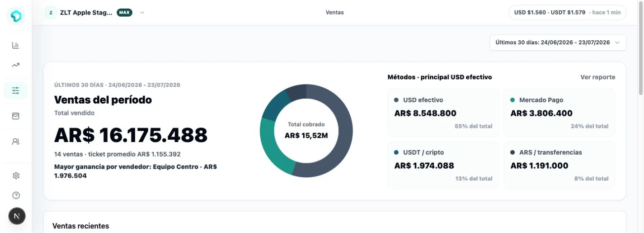
Task: Click the Mayor ganancia por vendedor text
Action: (136, 171)
